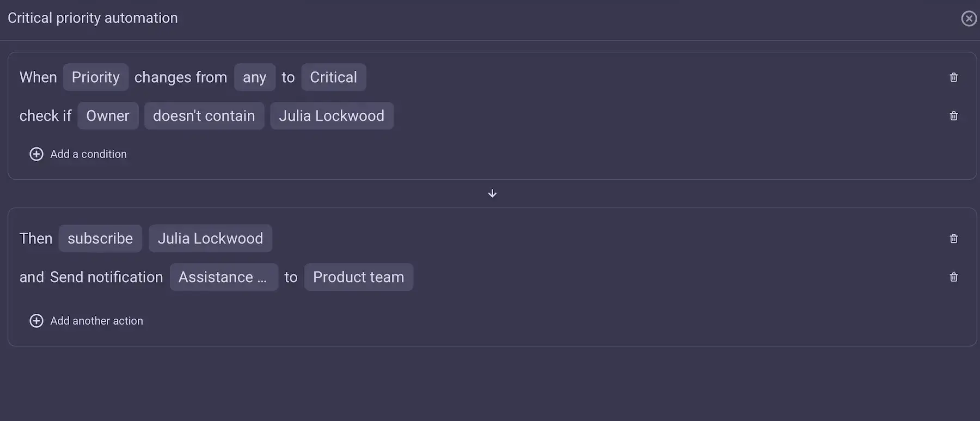Click the plus icon beside Add a condition
The image size is (980, 421).
click(x=36, y=154)
